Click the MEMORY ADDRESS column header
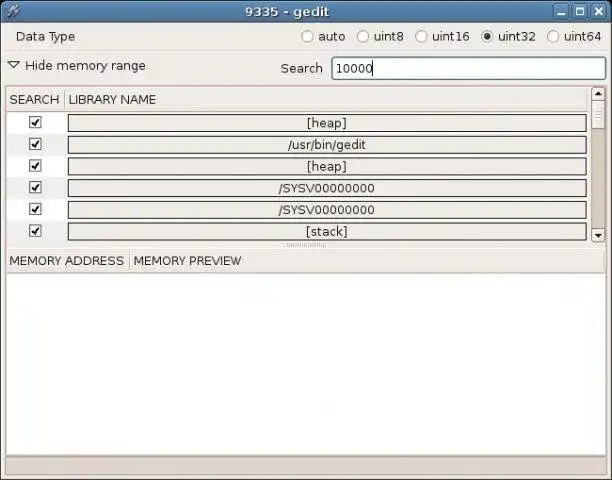This screenshot has width=612, height=480. tap(67, 261)
